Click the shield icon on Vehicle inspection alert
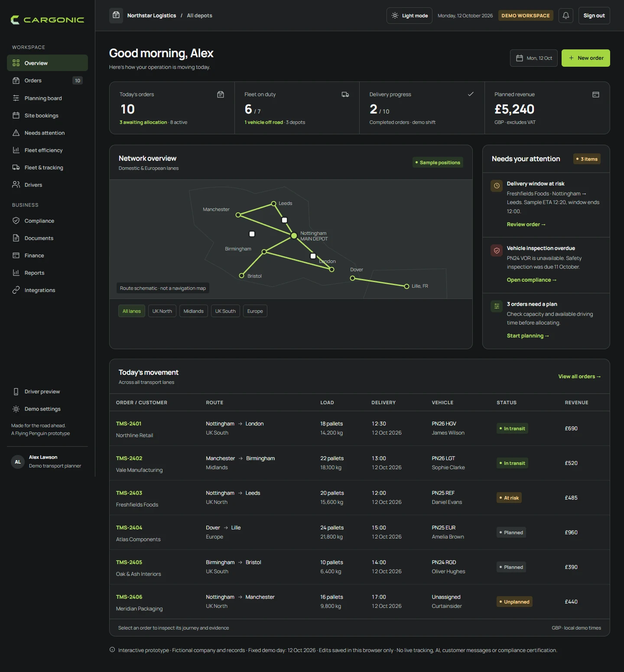The width and height of the screenshot is (624, 672). click(497, 250)
